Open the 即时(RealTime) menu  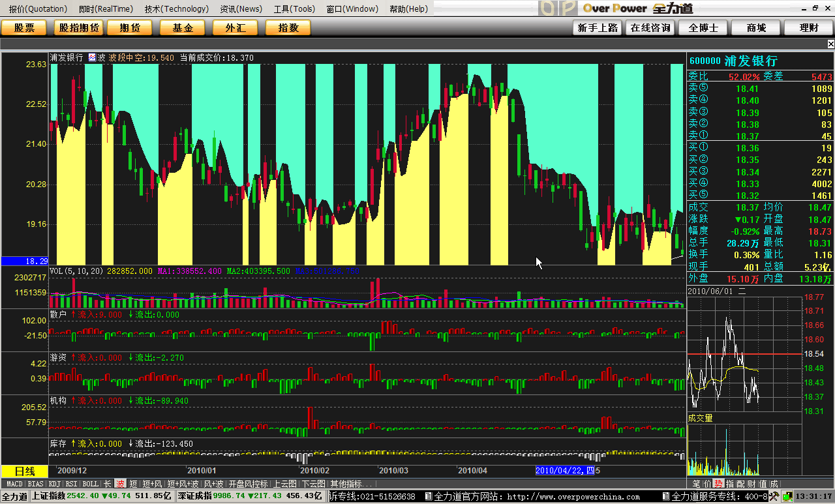tap(106, 8)
